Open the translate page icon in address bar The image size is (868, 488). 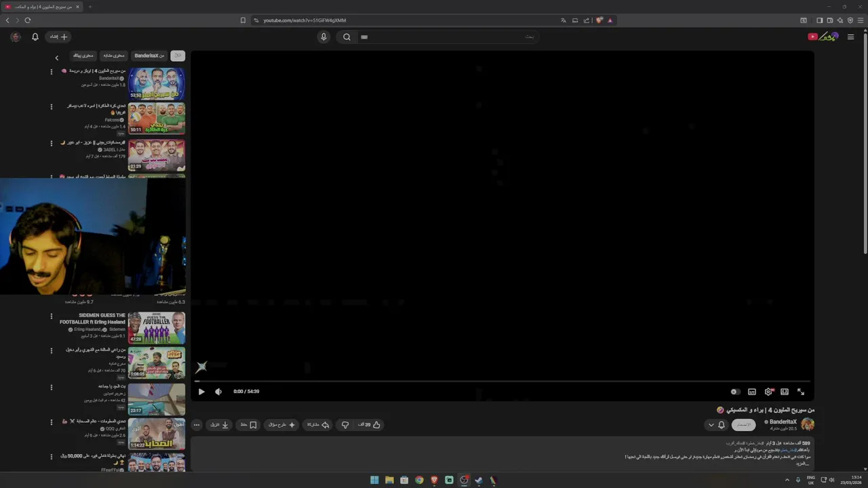(563, 20)
